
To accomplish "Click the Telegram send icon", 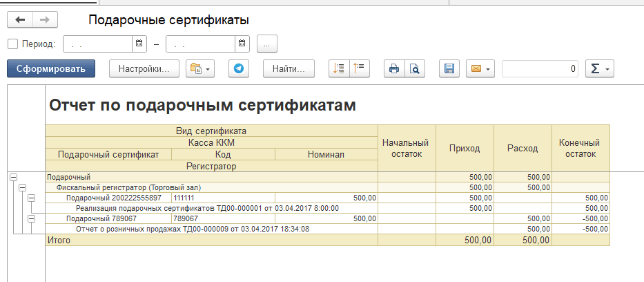I will coord(239,68).
